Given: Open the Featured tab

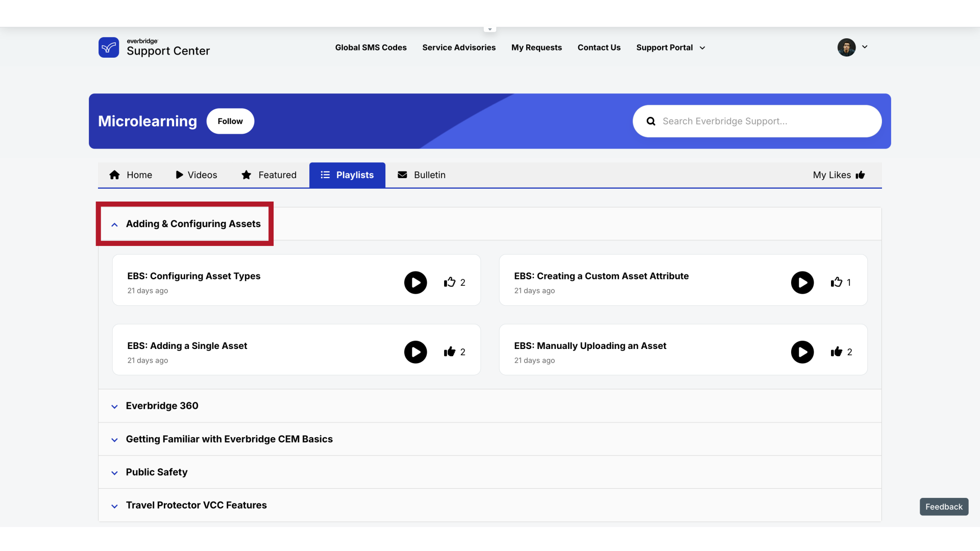Looking at the screenshot, I should [x=269, y=175].
